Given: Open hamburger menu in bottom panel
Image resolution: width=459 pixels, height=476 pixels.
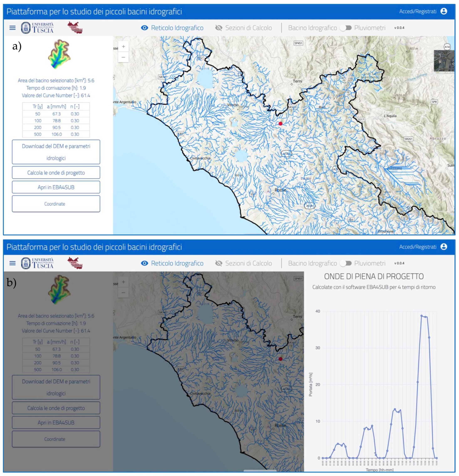Looking at the screenshot, I should click(12, 263).
